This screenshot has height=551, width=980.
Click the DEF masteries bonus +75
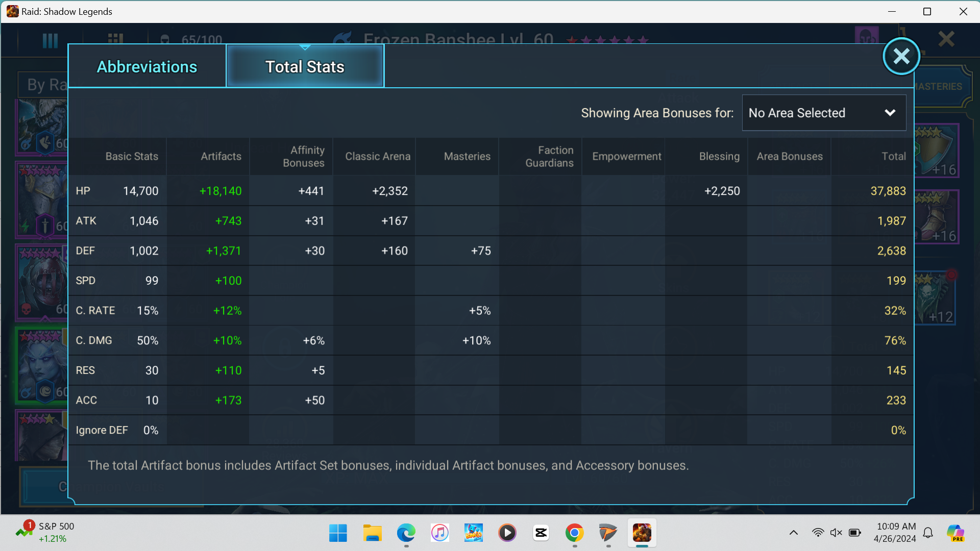481,251
